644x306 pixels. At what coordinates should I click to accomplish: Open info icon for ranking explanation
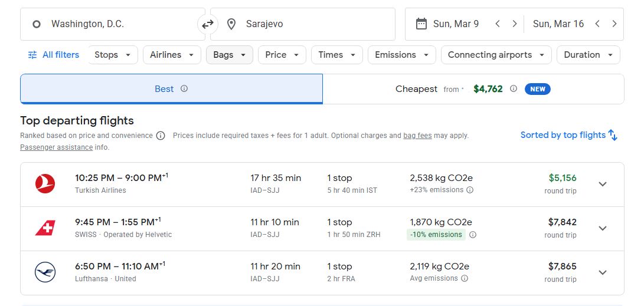point(161,136)
